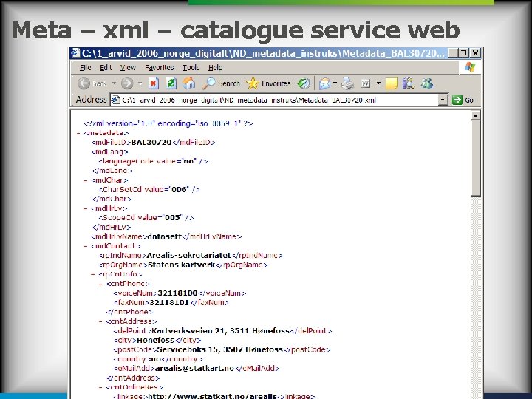The image size is (532, 399).
Task: Collapse the rpCntInfo node
Action: [x=93, y=274]
